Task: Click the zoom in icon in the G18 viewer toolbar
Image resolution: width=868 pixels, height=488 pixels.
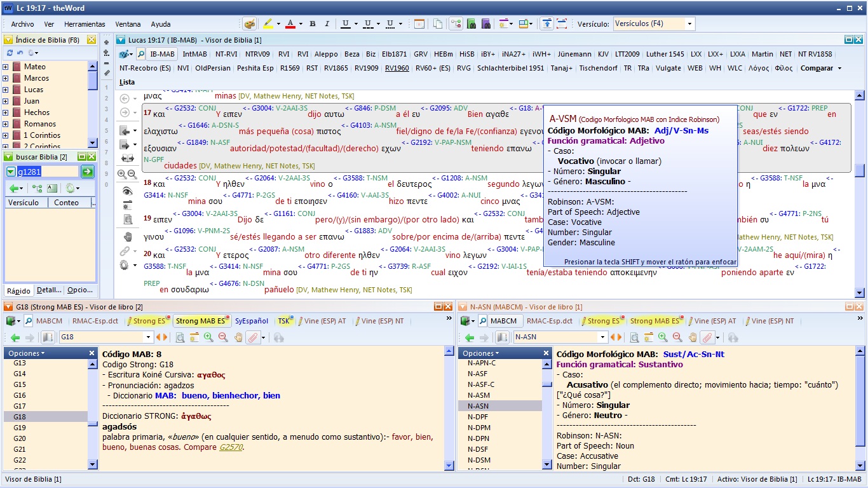Action: point(208,337)
